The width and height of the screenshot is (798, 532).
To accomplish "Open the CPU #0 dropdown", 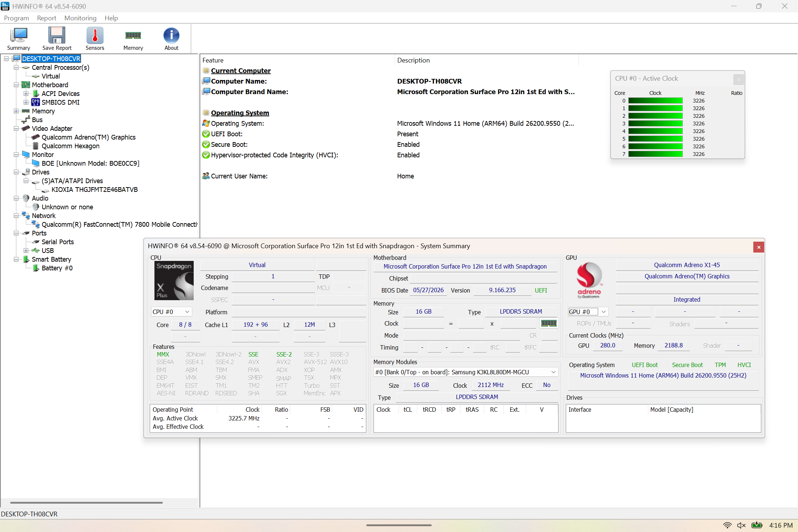I will 171,312.
